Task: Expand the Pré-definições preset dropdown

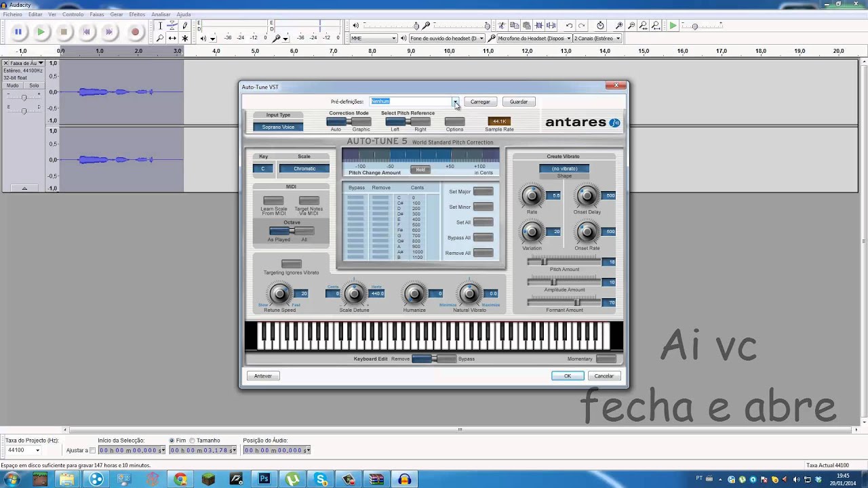Action: click(456, 102)
